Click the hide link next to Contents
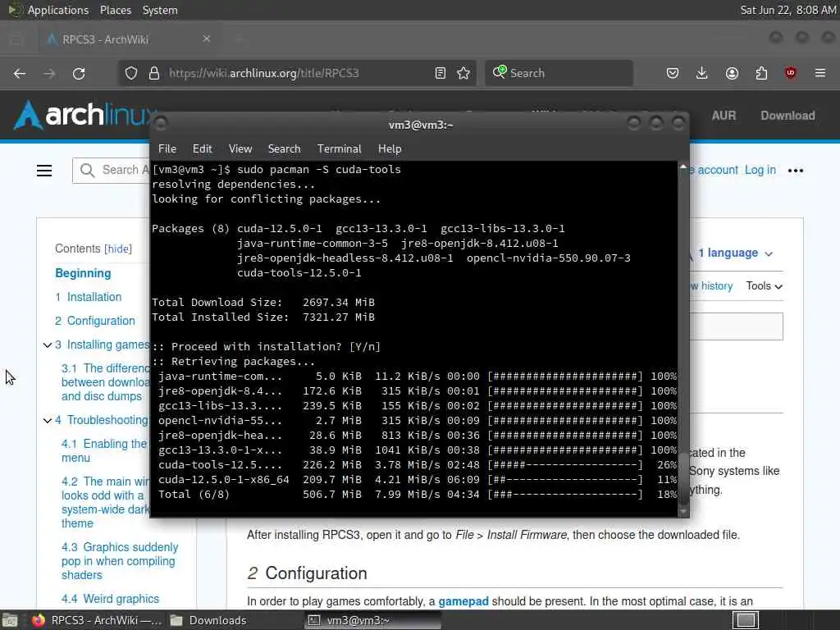This screenshot has width=840, height=630. pos(118,249)
